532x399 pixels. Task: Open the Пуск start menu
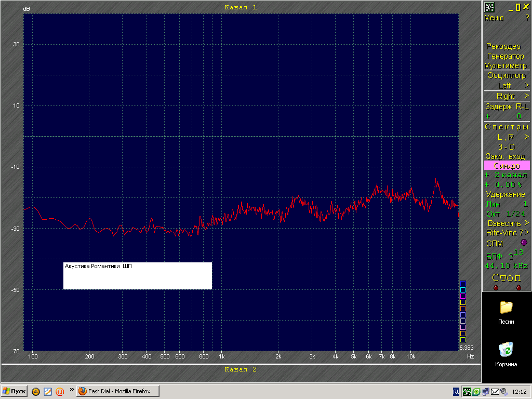[14, 392]
